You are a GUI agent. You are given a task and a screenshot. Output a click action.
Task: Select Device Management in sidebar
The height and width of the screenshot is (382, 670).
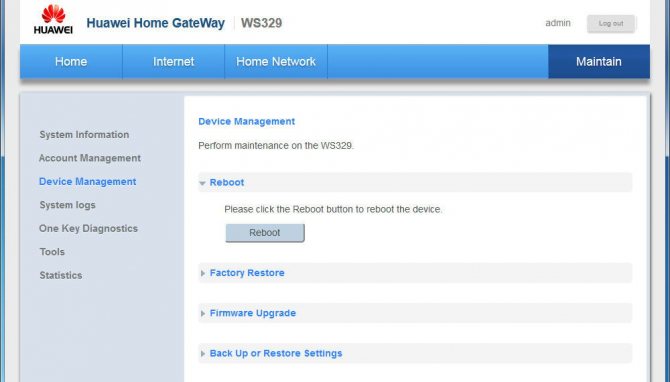coord(88,182)
